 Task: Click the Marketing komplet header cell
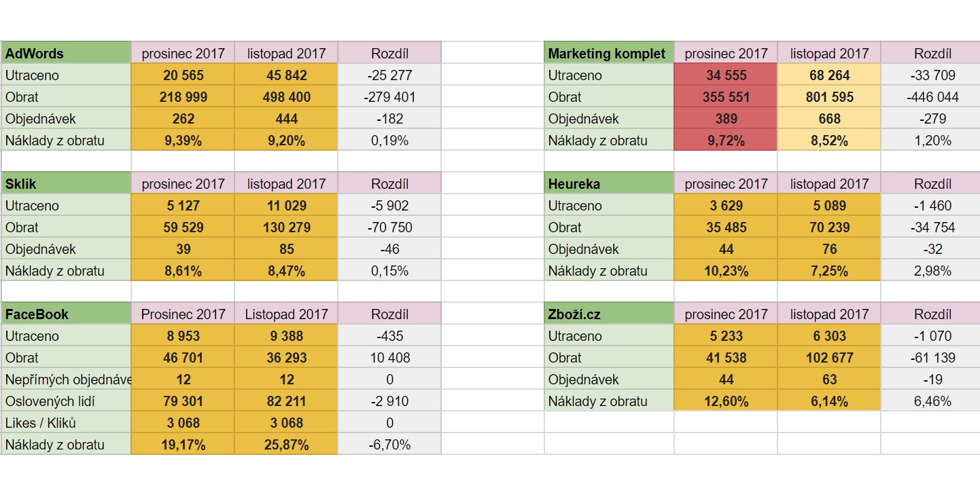608,53
